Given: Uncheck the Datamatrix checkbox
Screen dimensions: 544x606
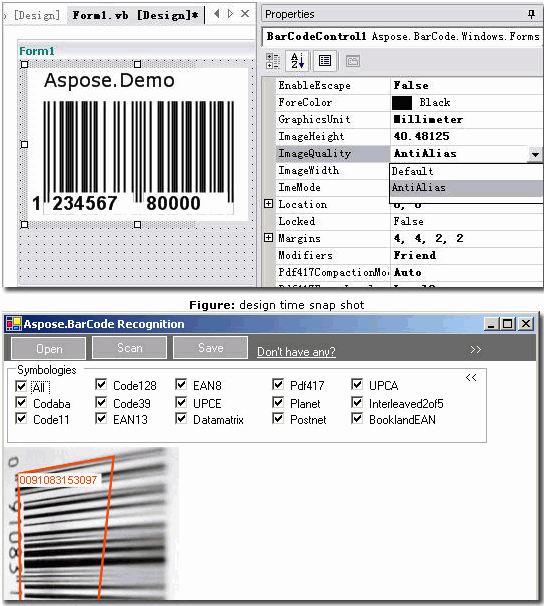Looking at the screenshot, I should pyautogui.click(x=181, y=419).
